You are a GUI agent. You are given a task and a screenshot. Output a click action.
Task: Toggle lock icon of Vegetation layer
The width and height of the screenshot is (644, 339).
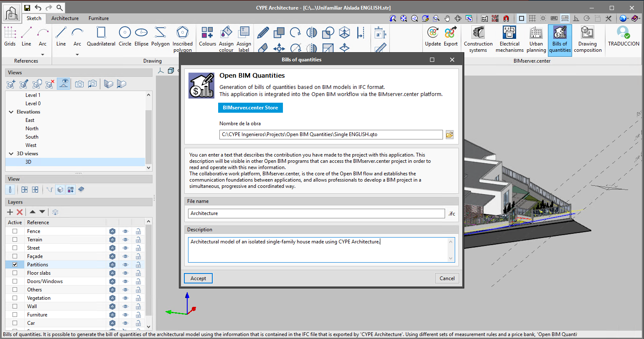(x=138, y=298)
